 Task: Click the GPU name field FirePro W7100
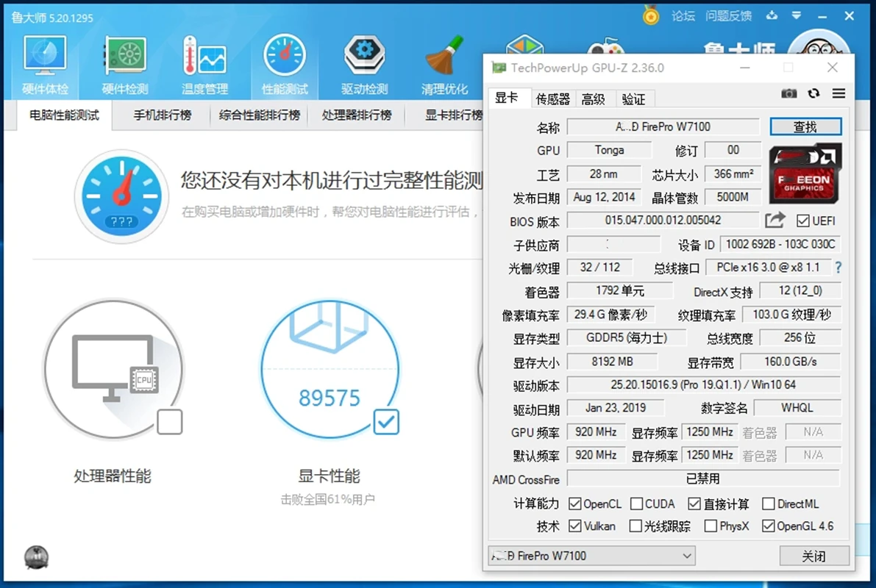663,126
